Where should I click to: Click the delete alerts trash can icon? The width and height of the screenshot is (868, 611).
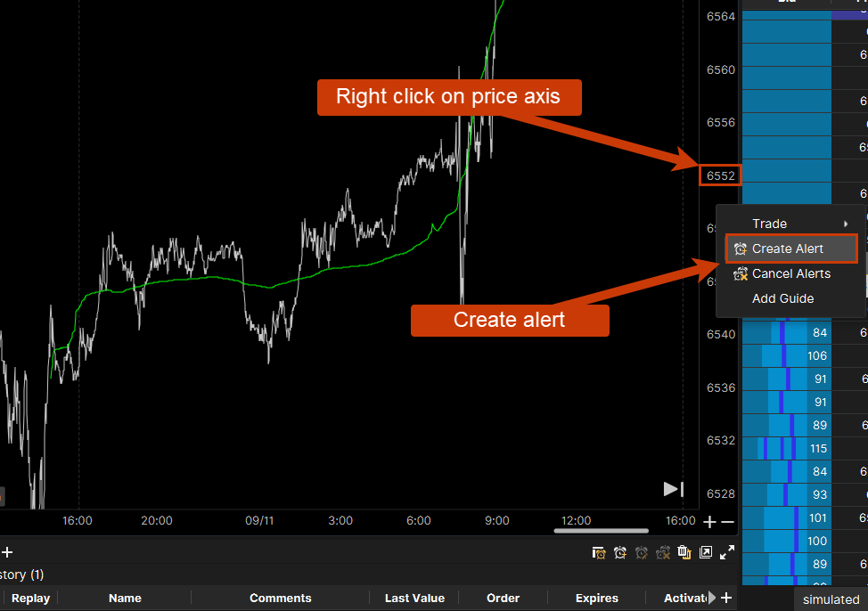coord(684,552)
